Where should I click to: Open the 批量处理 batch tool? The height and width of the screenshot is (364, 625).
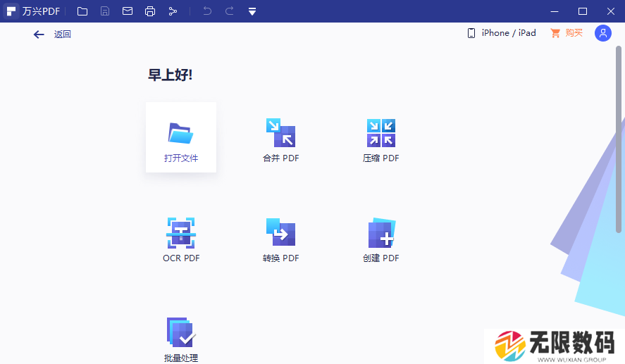click(x=181, y=339)
